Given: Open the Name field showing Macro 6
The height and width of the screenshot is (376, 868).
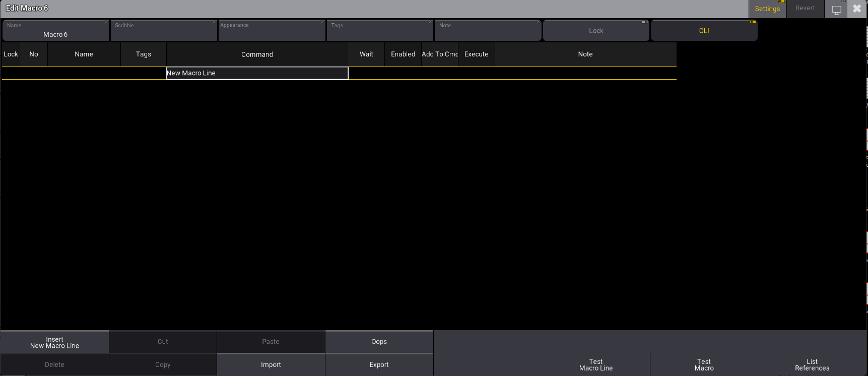Looking at the screenshot, I should pyautogui.click(x=55, y=31).
